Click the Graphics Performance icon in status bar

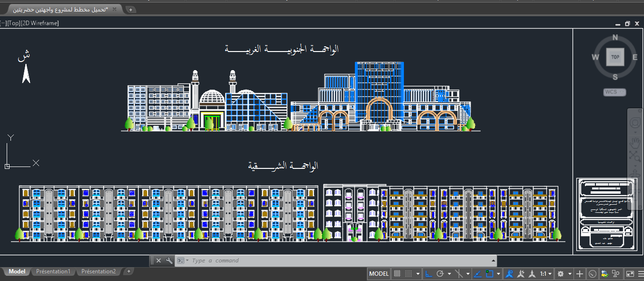[604, 273]
